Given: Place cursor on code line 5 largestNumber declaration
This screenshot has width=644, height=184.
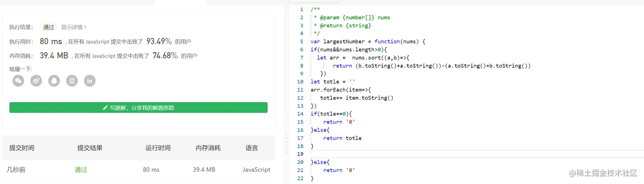Looking at the screenshot, I should tap(368, 41).
